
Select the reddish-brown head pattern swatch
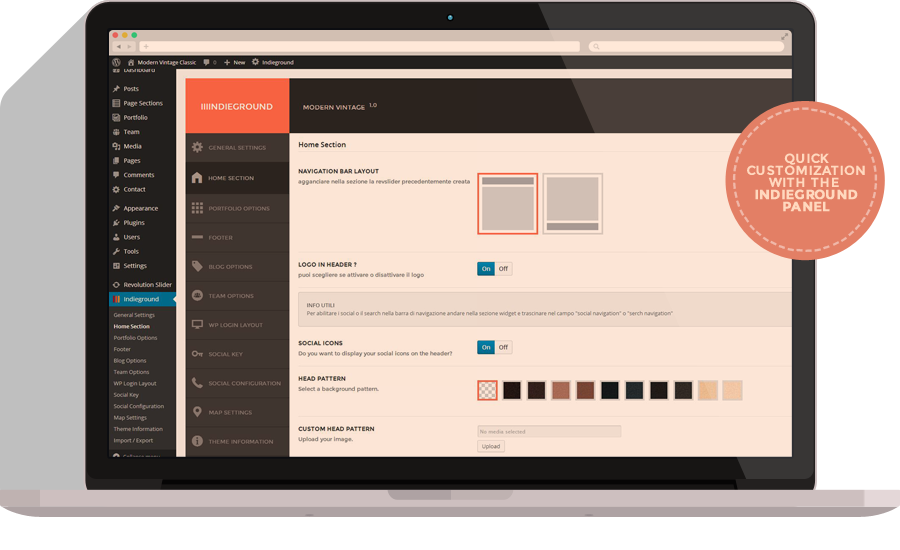[x=585, y=390]
